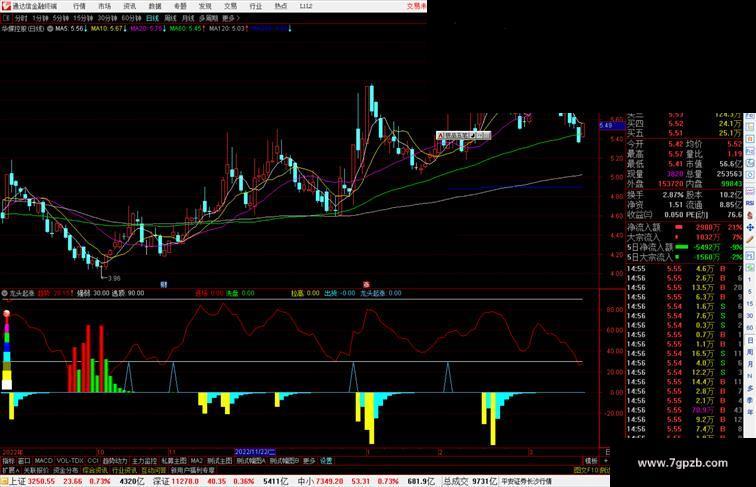Open the 资讯 menu

coord(129,6)
